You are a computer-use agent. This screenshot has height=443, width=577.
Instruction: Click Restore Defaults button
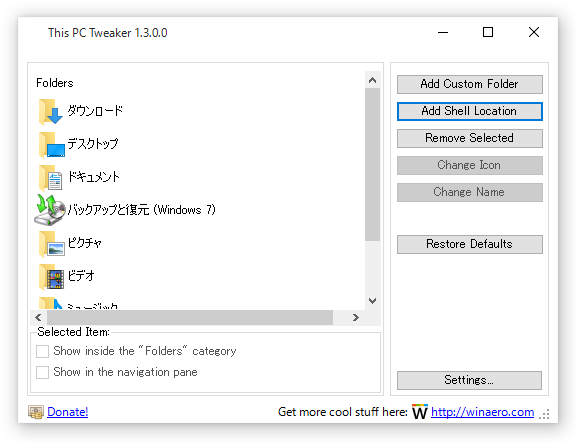470,244
